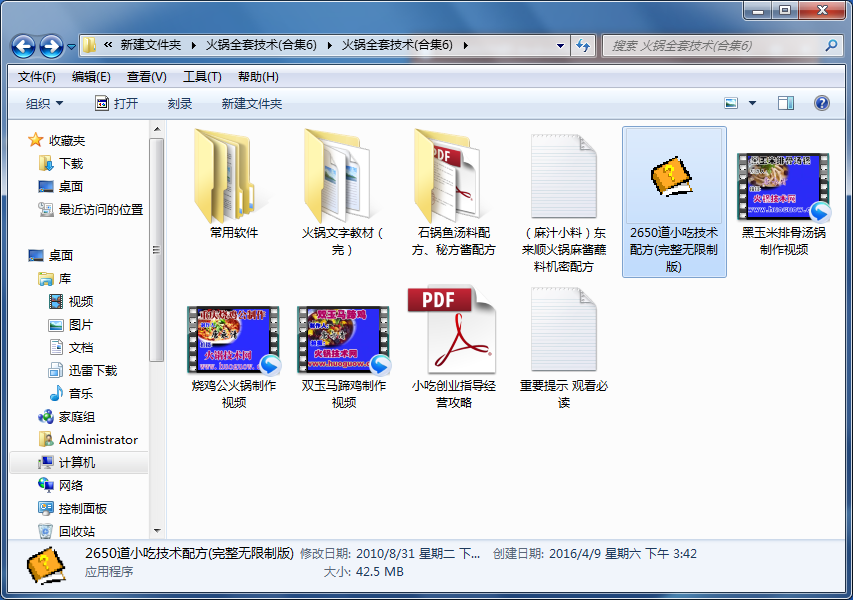
Task: Open the 工具(T) menu
Action: coord(202,77)
